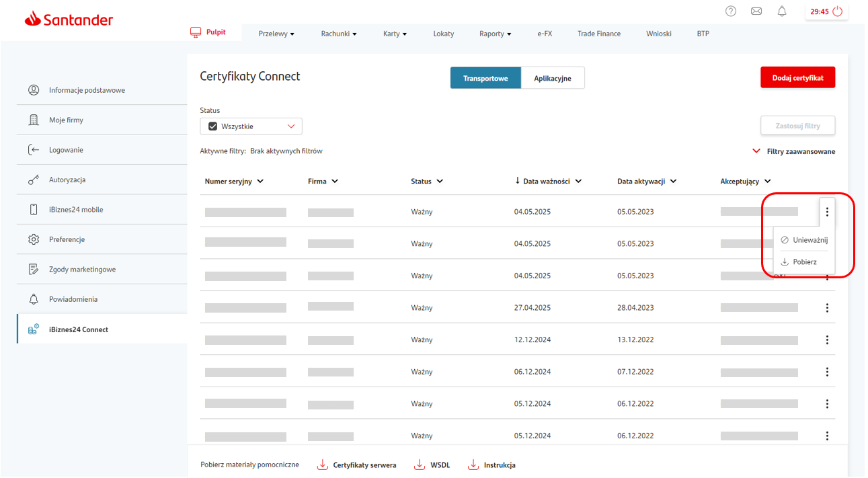
Task: Go to e-FX
Action: [545, 34]
